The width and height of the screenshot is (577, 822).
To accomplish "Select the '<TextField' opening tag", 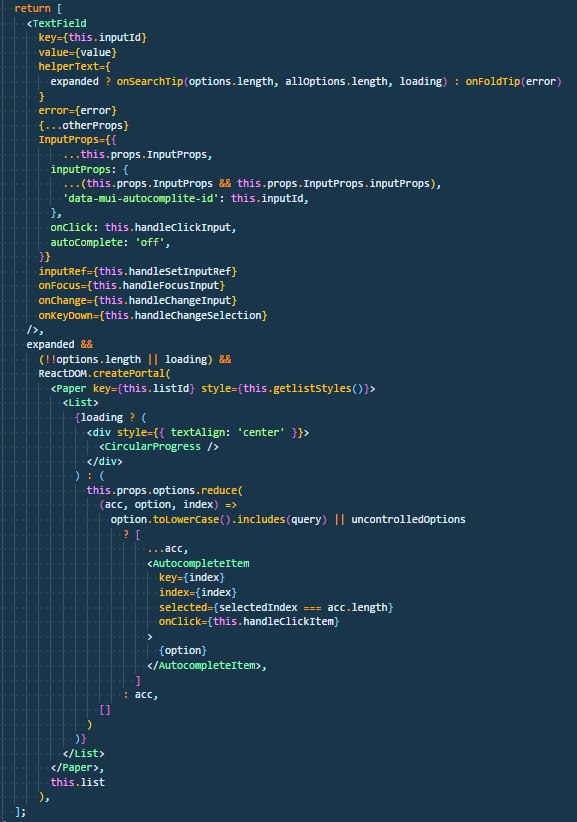I will point(56,23).
